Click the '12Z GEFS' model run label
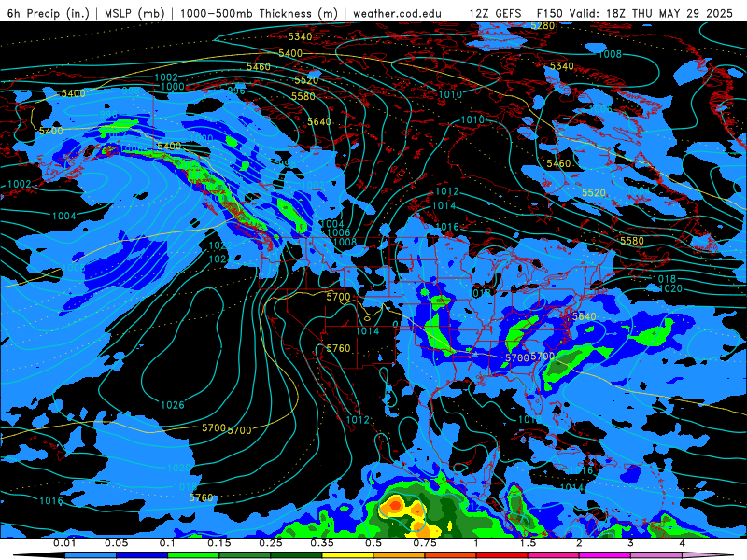The image size is (747, 560). point(496,13)
